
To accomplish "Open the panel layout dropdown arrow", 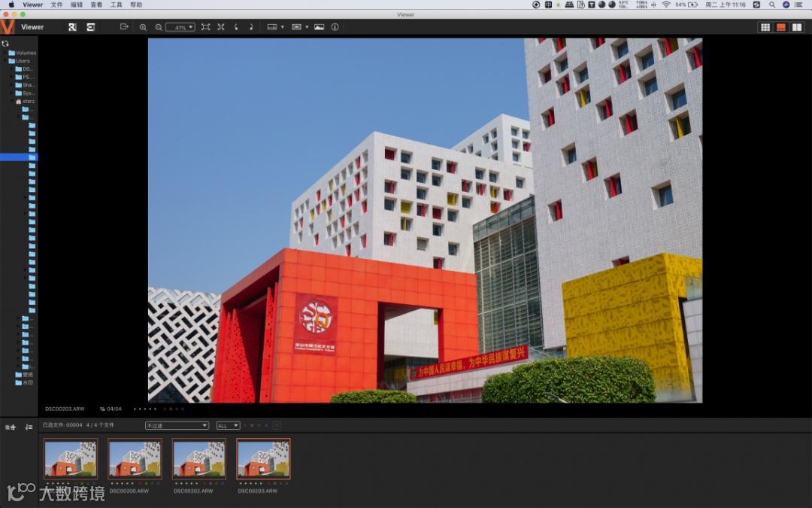I will point(282,27).
